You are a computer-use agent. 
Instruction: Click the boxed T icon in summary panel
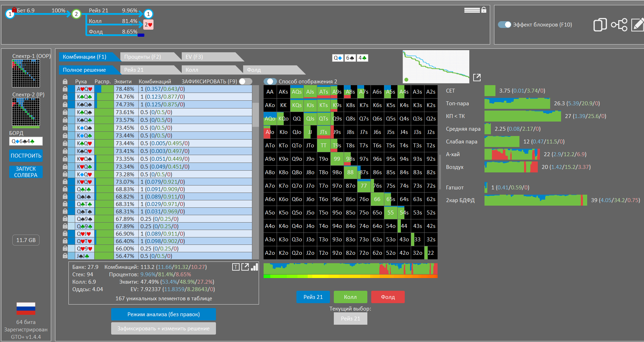coord(236,267)
